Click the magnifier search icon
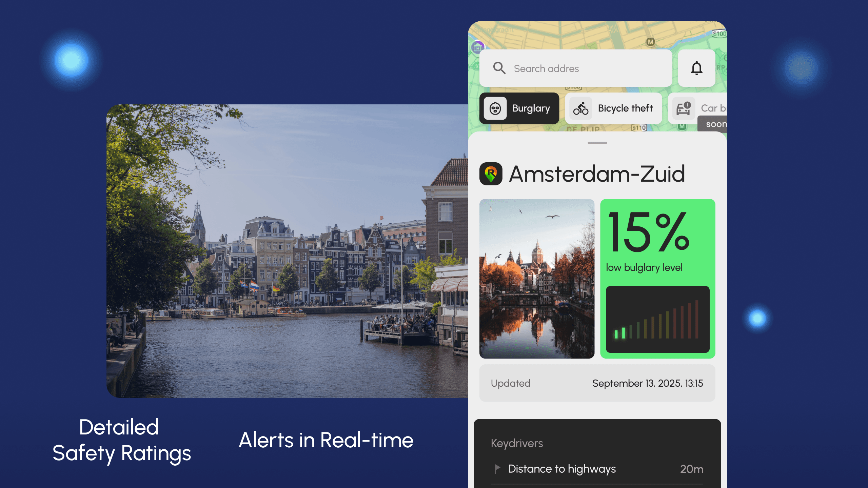Viewport: 868px width, 488px height. click(499, 68)
